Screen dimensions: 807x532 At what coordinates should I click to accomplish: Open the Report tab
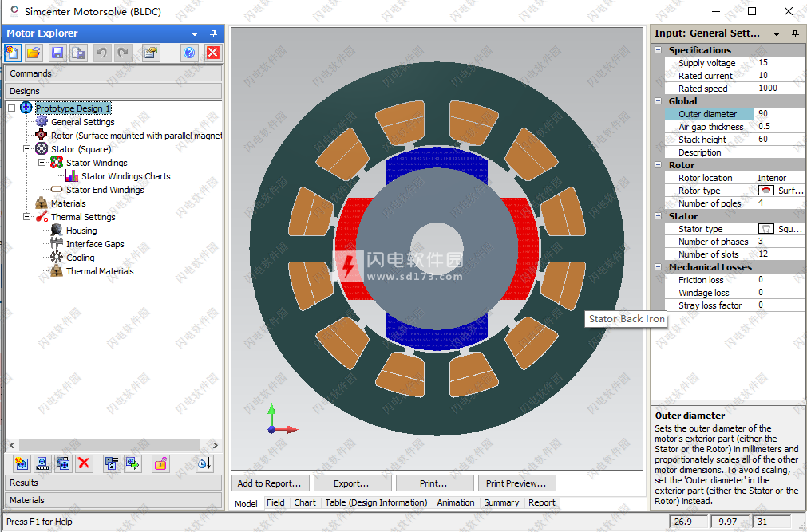541,502
